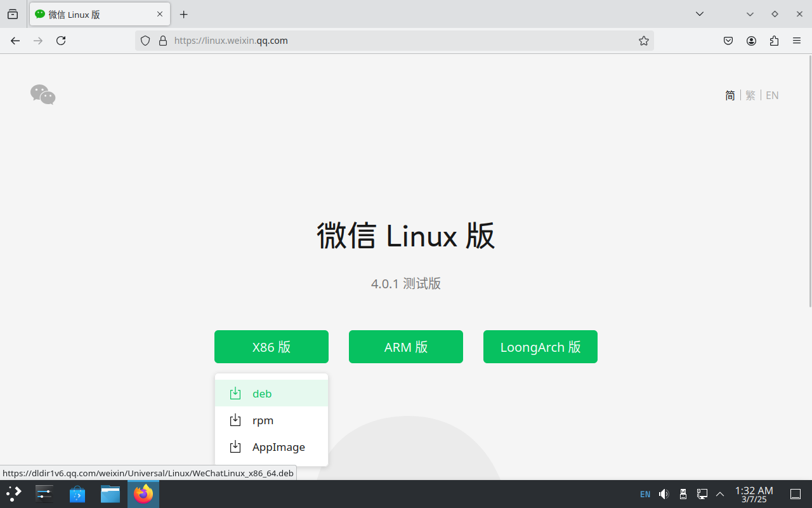The width and height of the screenshot is (812, 508).
Task: Click the download icon beside AppImage
Action: pos(235,446)
